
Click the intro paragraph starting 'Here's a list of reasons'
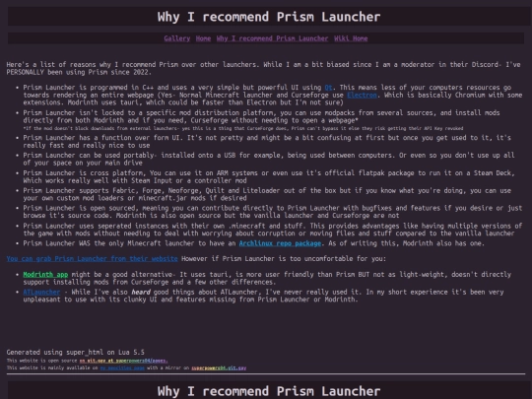263,68
